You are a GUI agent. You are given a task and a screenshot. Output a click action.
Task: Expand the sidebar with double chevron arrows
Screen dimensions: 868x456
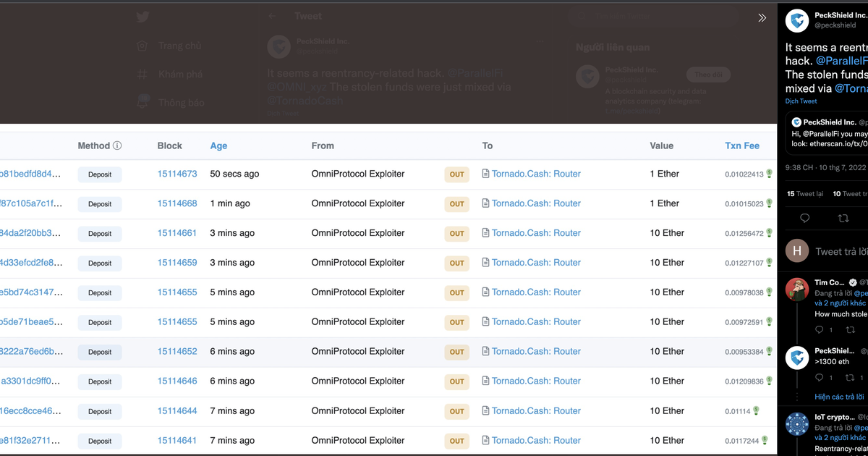[x=762, y=18]
